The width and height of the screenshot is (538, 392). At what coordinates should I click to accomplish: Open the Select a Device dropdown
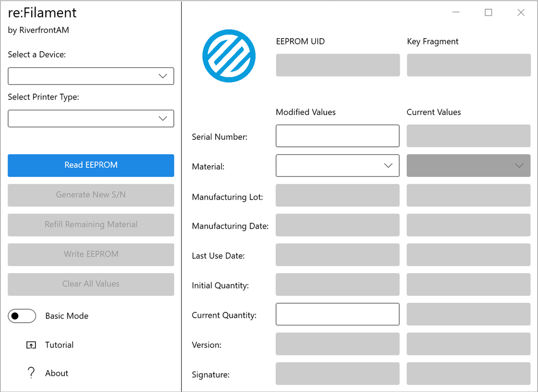[91, 76]
